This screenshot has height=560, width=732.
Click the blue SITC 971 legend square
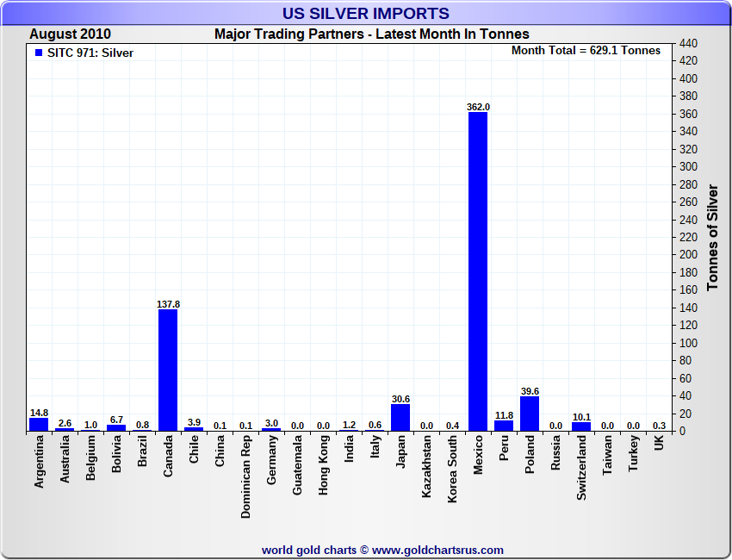[38, 53]
